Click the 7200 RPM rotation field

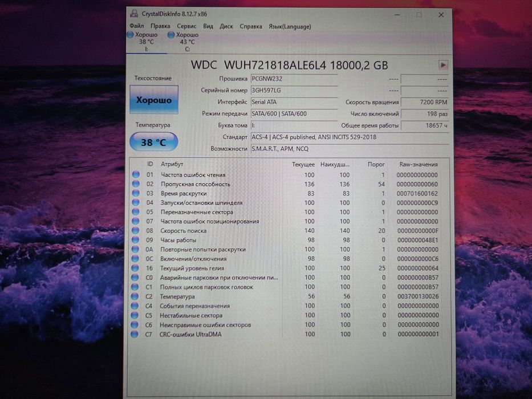tap(425, 102)
